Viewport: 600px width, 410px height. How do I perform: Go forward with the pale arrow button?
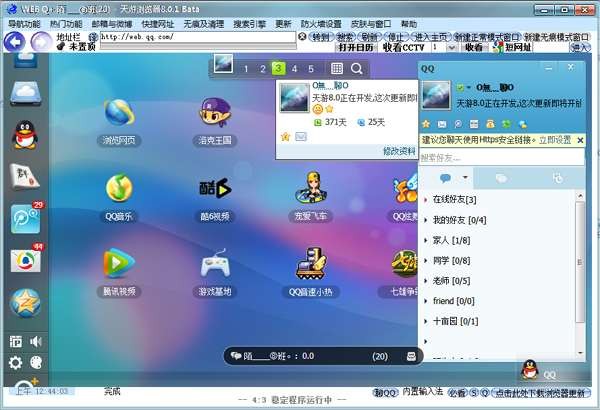point(41,42)
